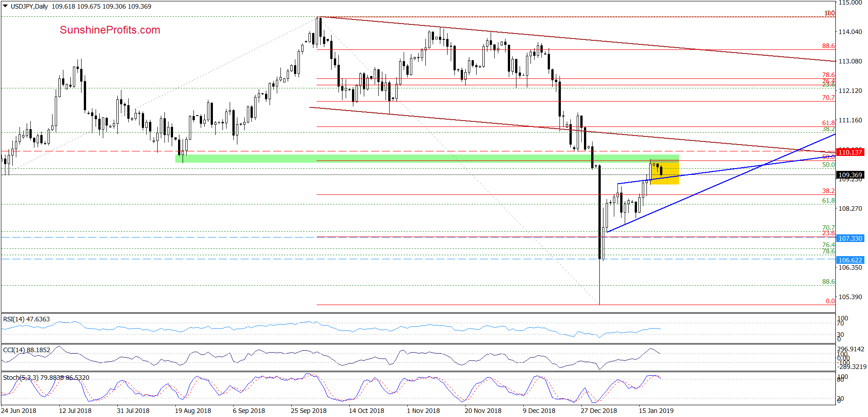This screenshot has width=868, height=417.
Task: Click the red 70.7 Fibonacci retracement label
Action: tap(829, 97)
